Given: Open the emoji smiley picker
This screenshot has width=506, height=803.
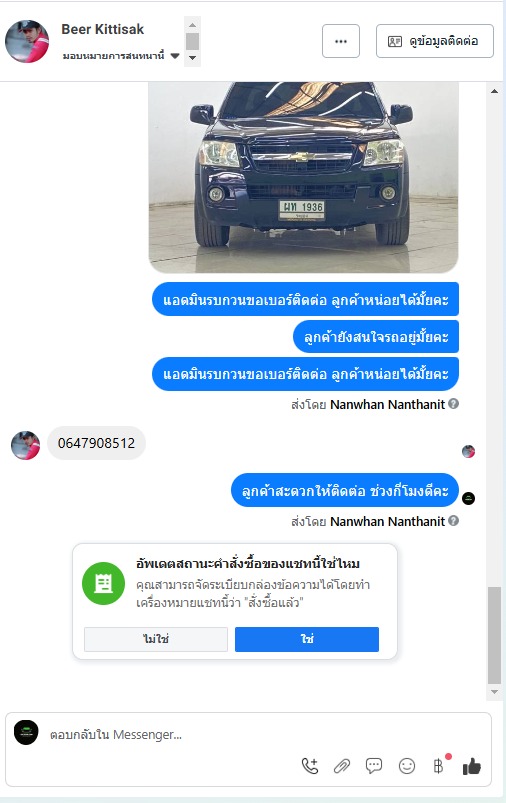Looking at the screenshot, I should pos(407,766).
